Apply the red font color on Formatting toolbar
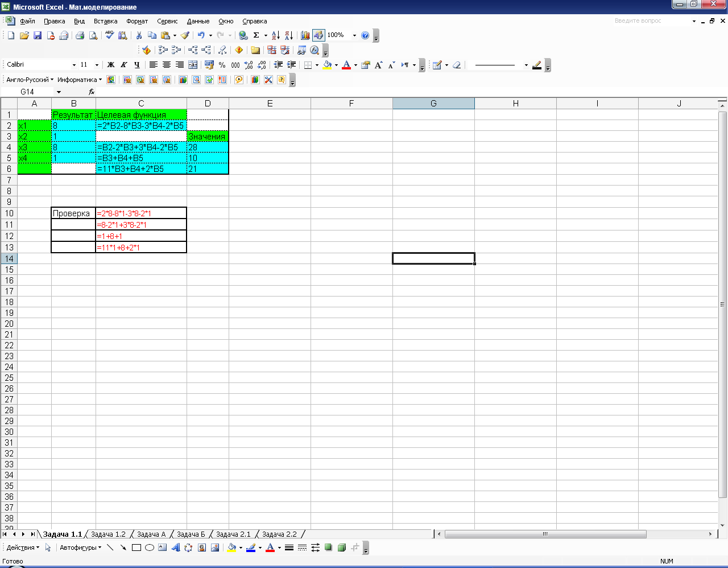728x568 pixels. click(x=346, y=65)
